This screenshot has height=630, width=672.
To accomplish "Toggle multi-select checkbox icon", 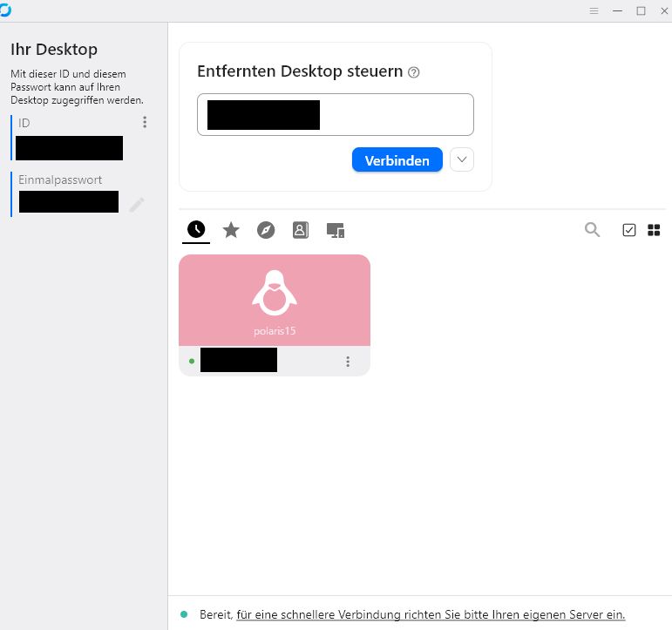I will pos(628,230).
